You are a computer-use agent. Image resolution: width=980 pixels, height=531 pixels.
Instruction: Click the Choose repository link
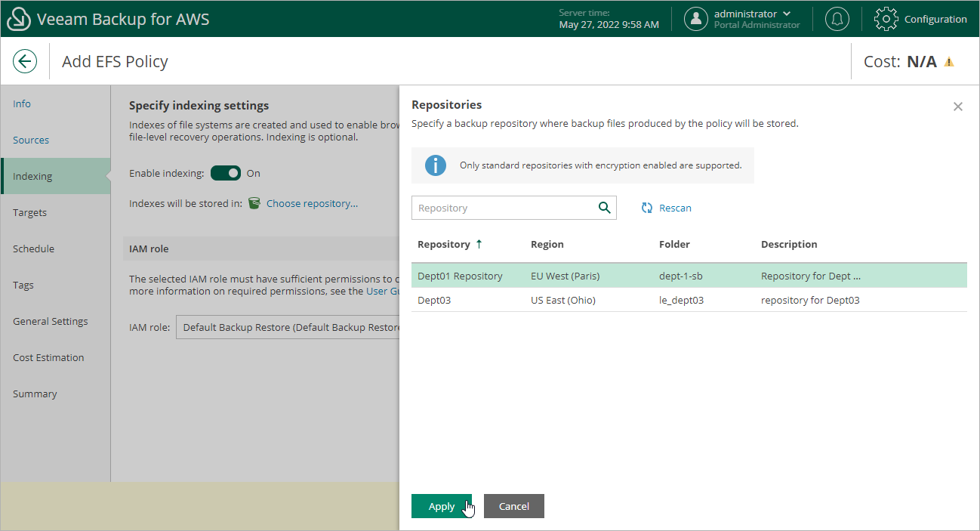(x=312, y=203)
